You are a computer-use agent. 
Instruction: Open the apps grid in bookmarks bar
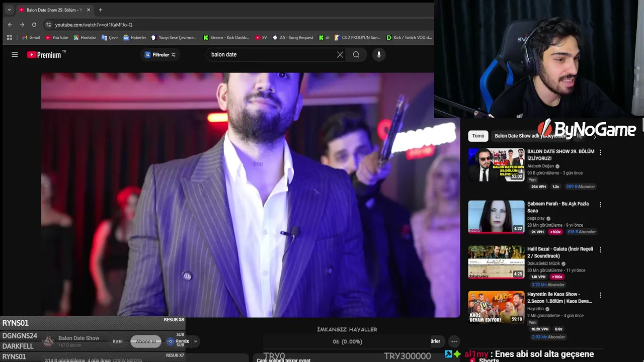click(9, 38)
